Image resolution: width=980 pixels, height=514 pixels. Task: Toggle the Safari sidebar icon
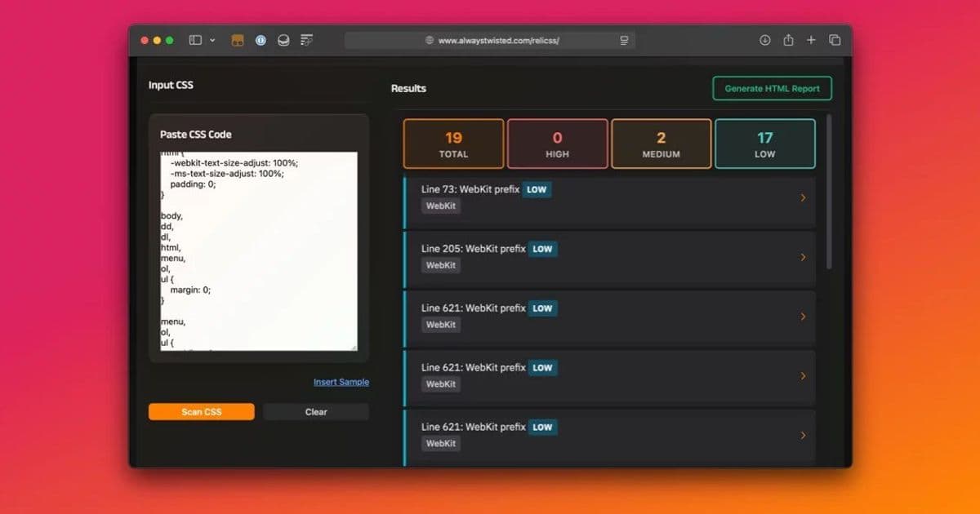197,39
